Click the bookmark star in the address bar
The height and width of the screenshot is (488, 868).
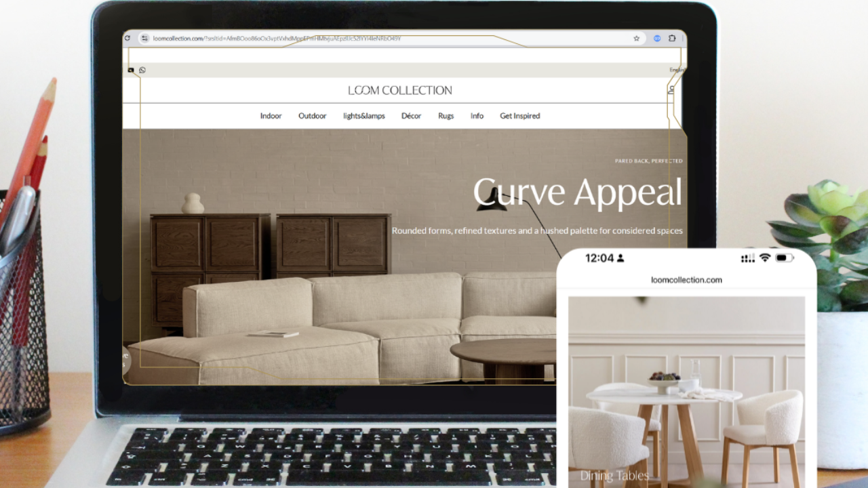pos(636,39)
